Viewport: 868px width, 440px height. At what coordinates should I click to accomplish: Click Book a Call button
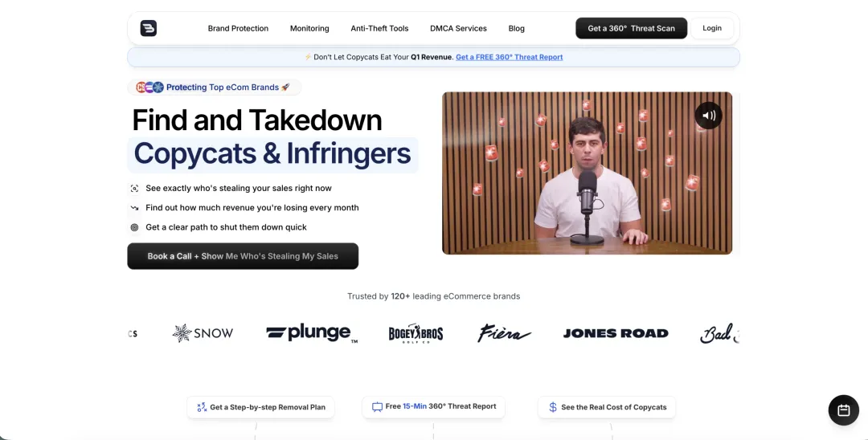pyautogui.click(x=243, y=256)
